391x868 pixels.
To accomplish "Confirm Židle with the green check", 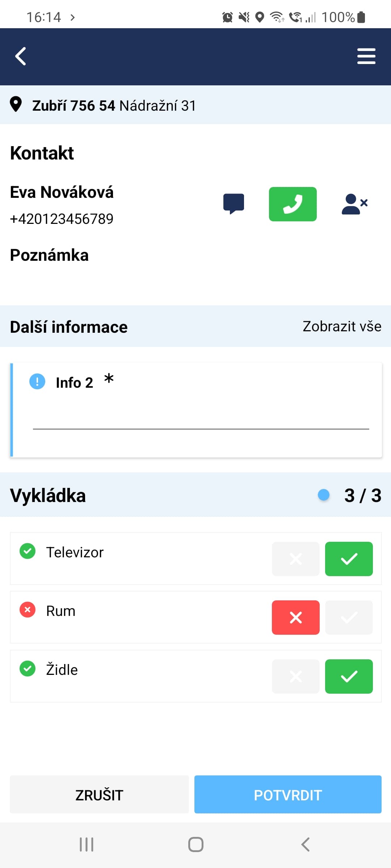I will (x=349, y=676).
